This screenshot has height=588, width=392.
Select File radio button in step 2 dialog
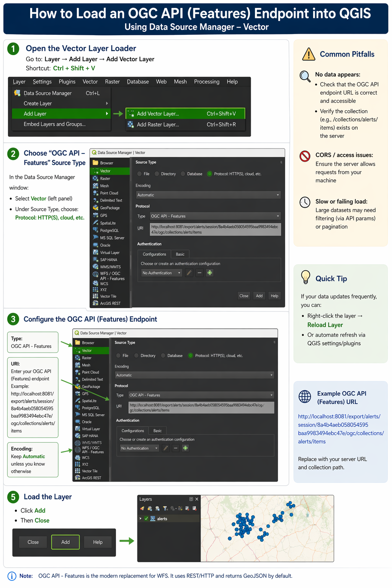[x=139, y=174]
